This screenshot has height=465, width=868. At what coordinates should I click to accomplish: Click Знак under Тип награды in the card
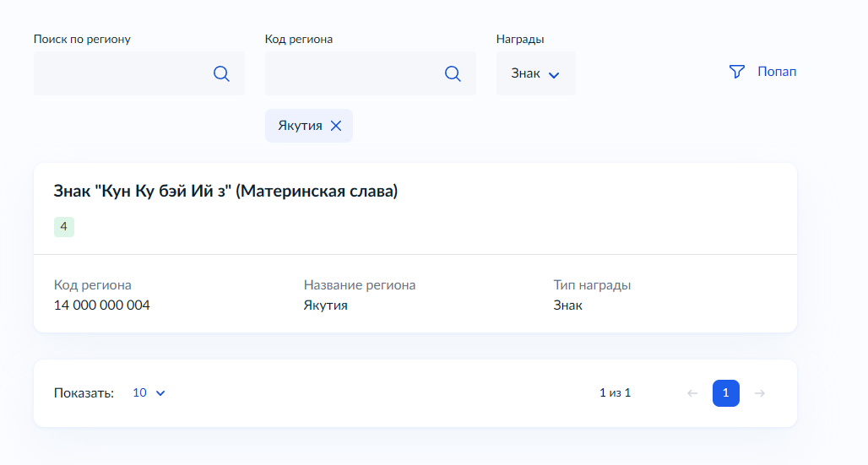[x=568, y=305]
